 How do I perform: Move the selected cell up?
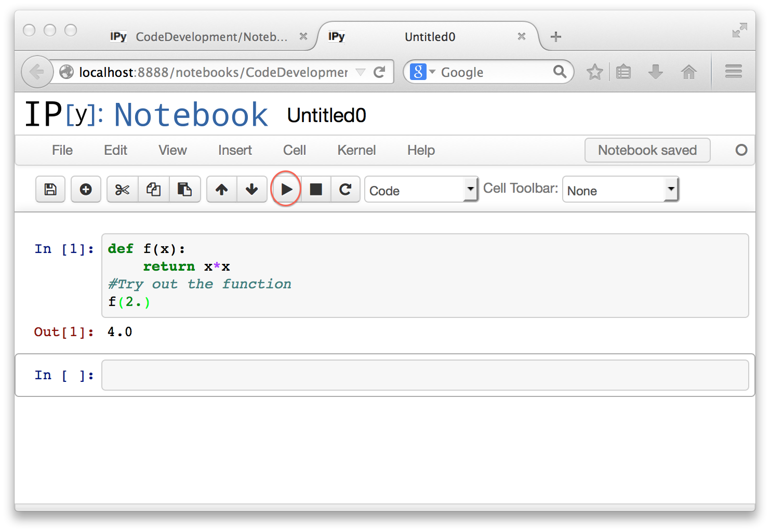pyautogui.click(x=222, y=190)
